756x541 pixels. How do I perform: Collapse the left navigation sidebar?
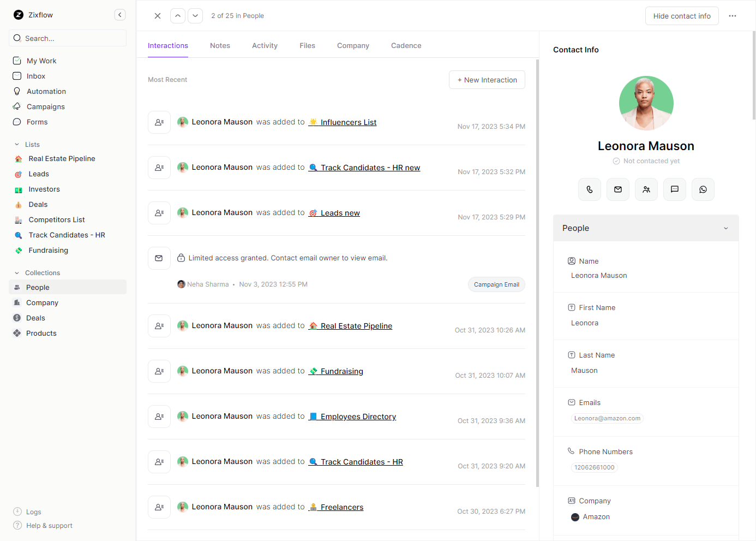(120, 15)
